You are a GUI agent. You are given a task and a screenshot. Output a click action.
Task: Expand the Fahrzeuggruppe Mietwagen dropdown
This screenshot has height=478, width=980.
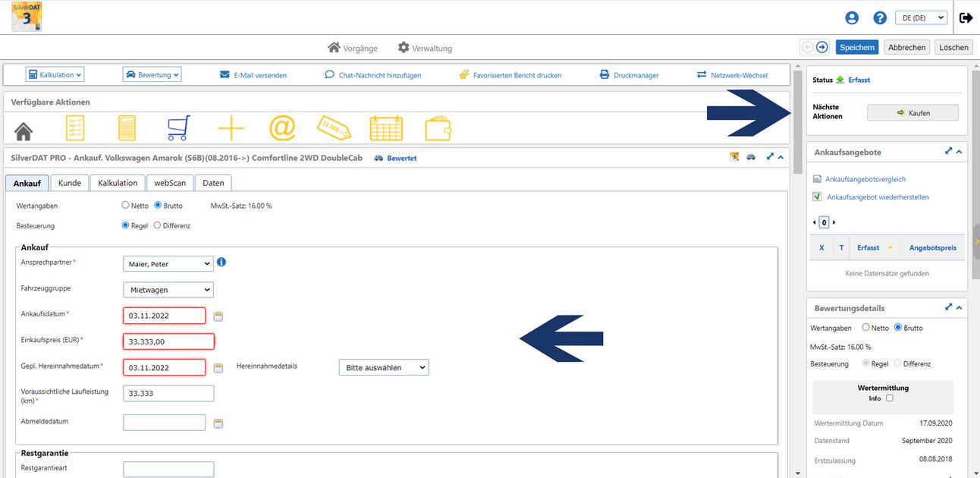(168, 290)
